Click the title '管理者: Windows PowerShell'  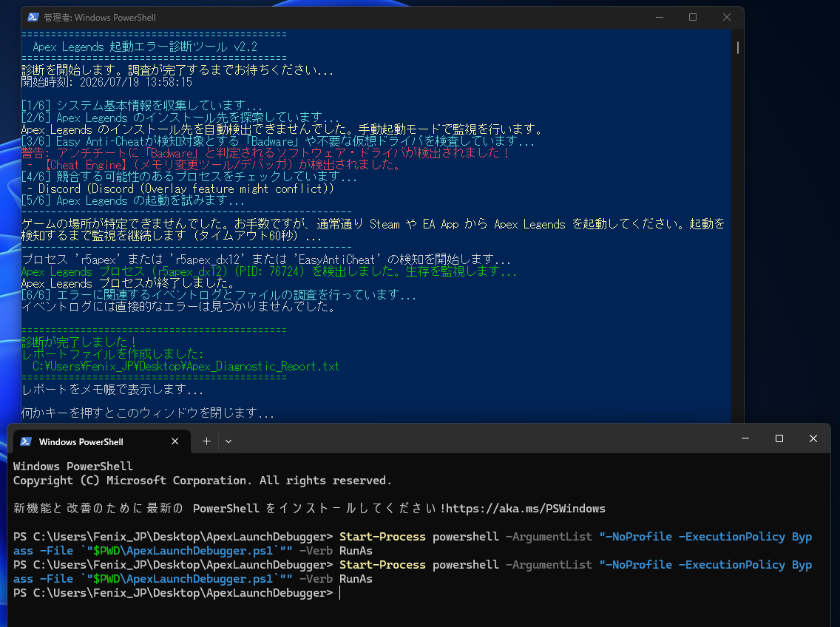tap(100, 17)
